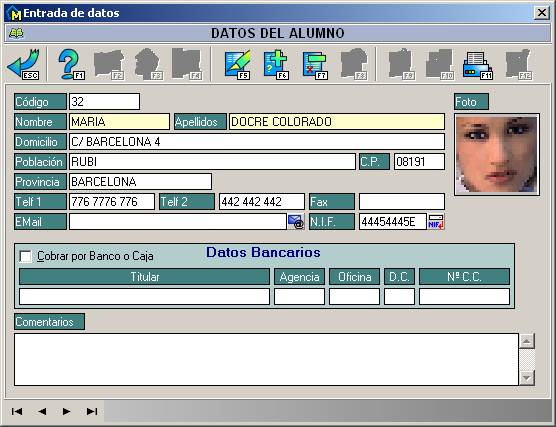The height and width of the screenshot is (427, 556).
Task: Click the comments scrollbar up arrow
Action: [x=527, y=341]
